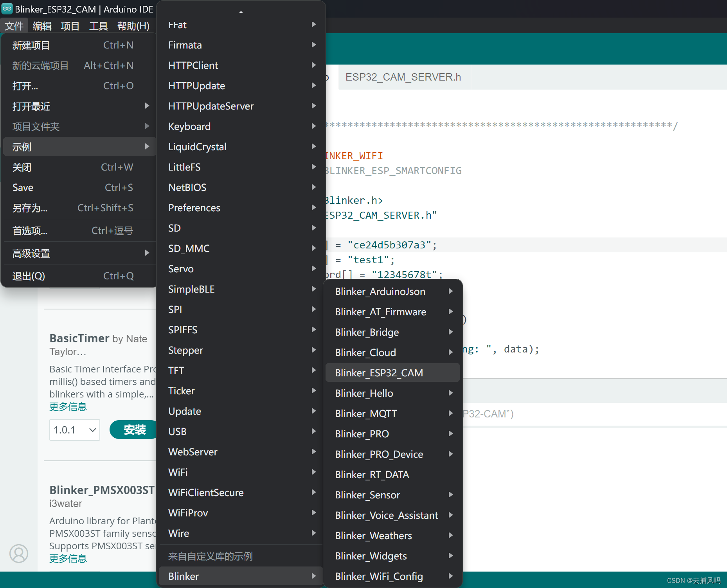The image size is (727, 588).
Task: Open Blinker_ArduinoJson submenu
Action: [393, 291]
